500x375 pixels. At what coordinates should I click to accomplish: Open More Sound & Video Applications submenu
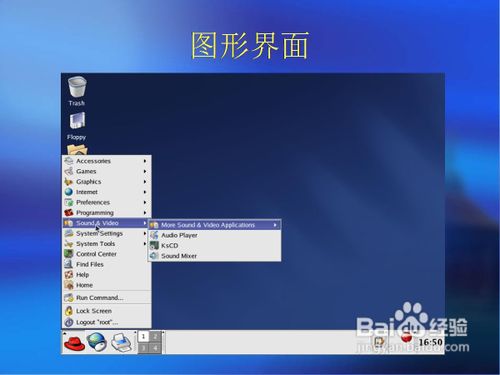(214, 225)
